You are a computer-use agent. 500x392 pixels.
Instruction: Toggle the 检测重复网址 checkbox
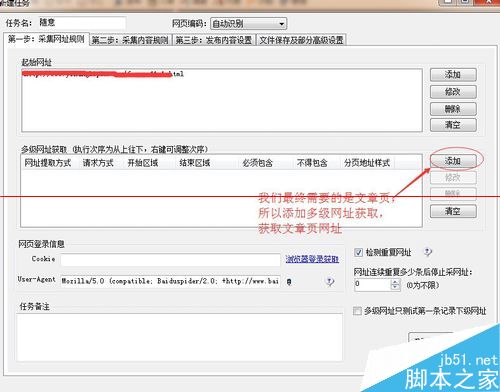358,252
